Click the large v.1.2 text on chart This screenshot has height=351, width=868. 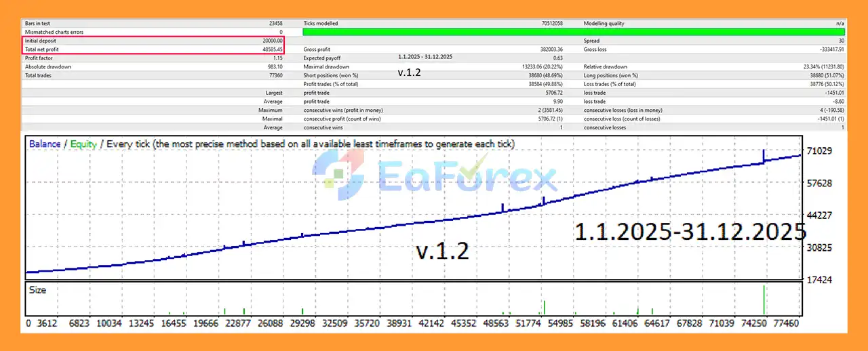(x=442, y=251)
